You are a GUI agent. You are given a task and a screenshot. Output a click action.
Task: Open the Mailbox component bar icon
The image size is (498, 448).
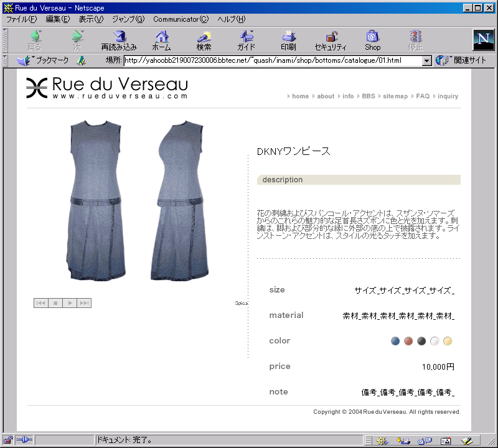[x=403, y=441]
